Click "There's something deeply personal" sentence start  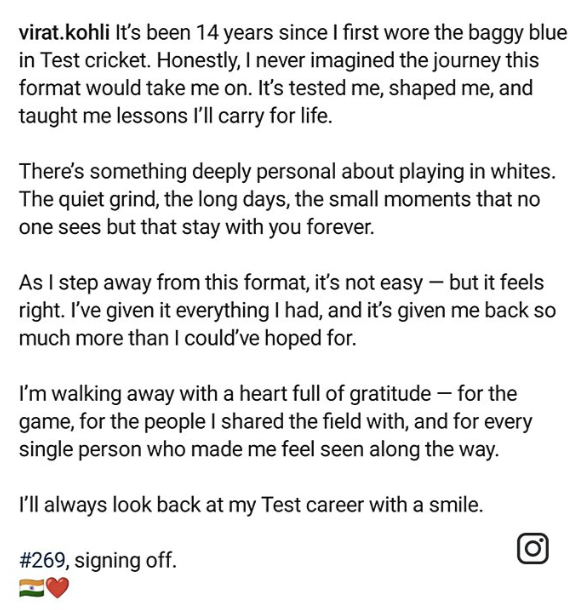[x=177, y=172]
